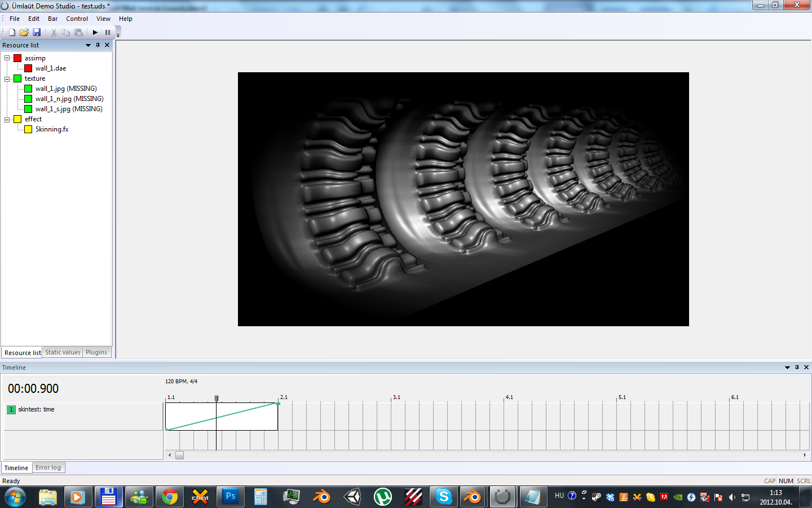Select the effect group in resource list
Viewport: 812px width, 508px height.
33,119
